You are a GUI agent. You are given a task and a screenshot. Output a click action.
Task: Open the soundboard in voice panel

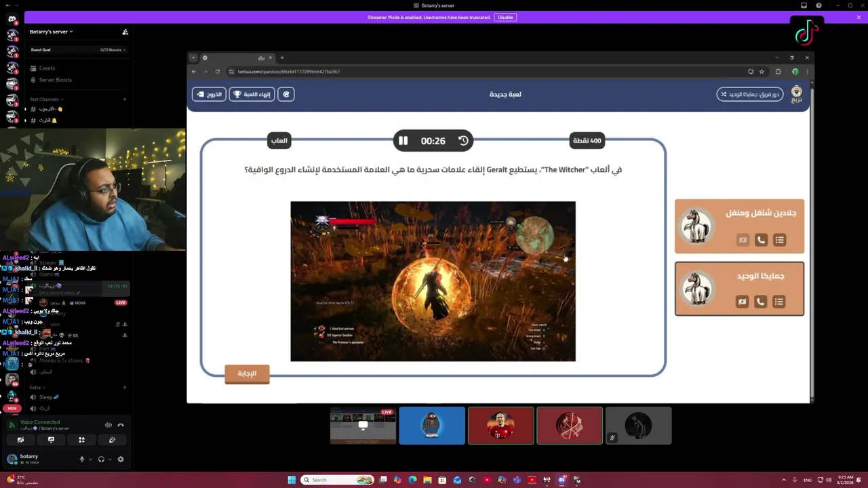[x=112, y=440]
